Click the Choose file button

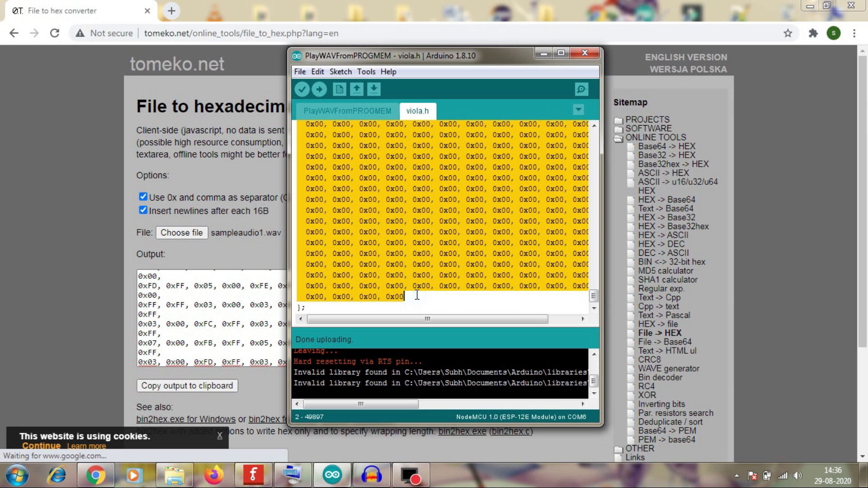click(182, 233)
